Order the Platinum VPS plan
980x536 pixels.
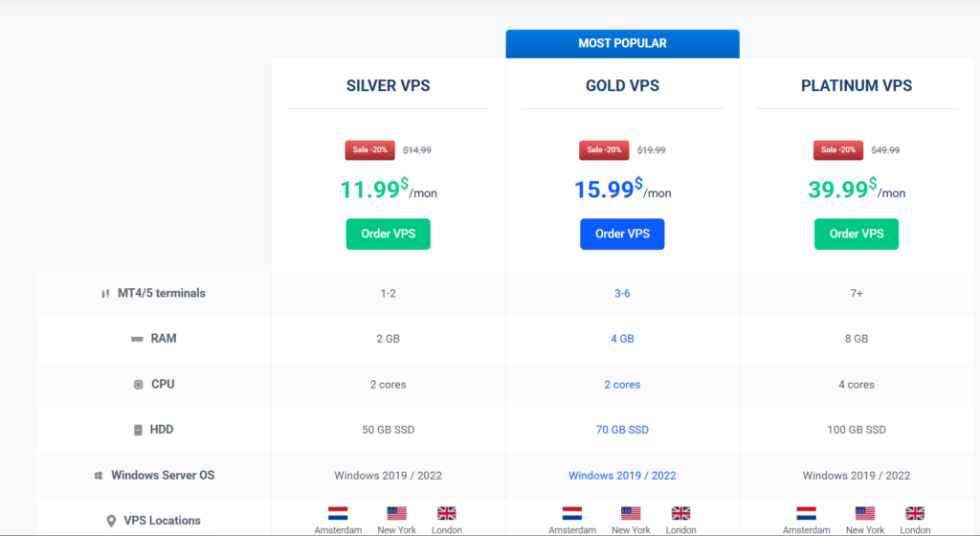(x=857, y=234)
